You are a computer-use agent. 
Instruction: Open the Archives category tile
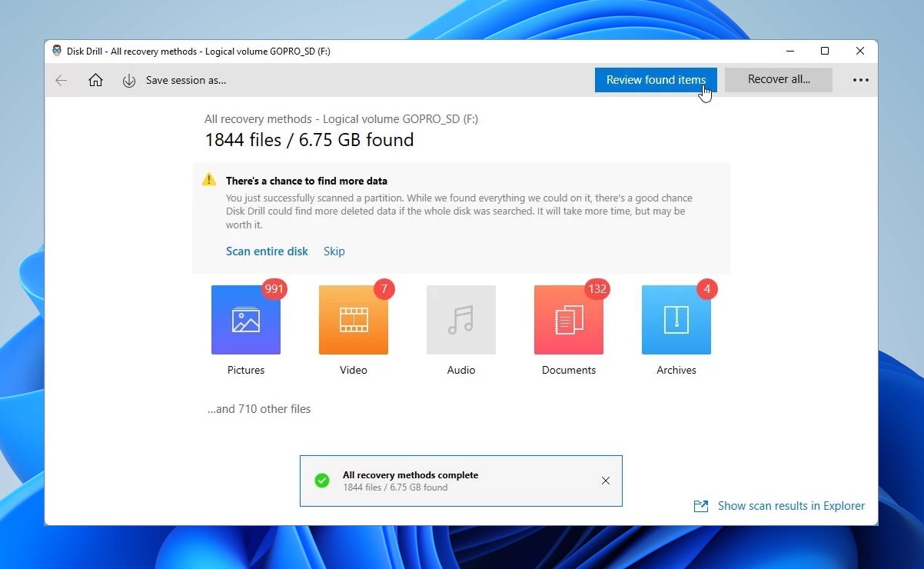[676, 320]
